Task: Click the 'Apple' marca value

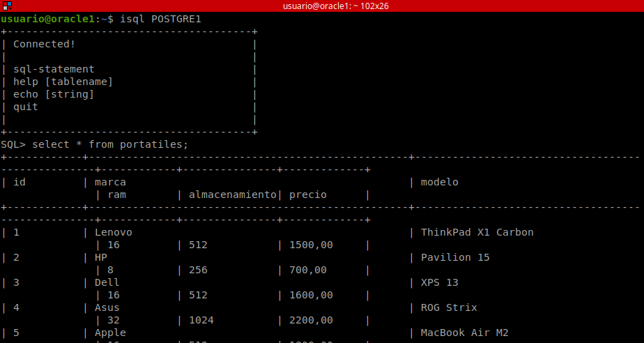Action: pos(110,333)
